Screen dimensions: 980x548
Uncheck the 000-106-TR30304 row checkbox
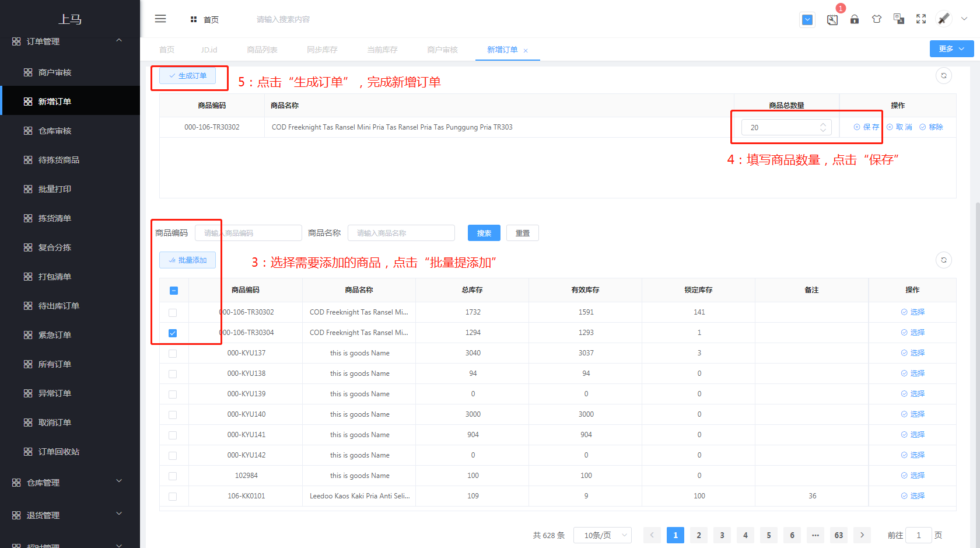click(173, 333)
